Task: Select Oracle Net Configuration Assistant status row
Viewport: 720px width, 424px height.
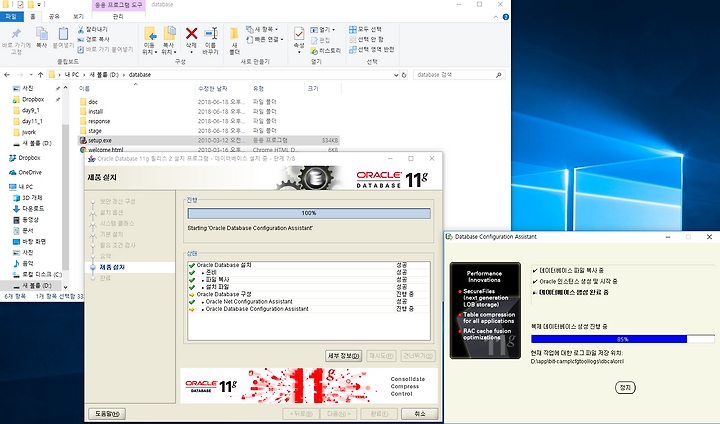Action: (309, 302)
